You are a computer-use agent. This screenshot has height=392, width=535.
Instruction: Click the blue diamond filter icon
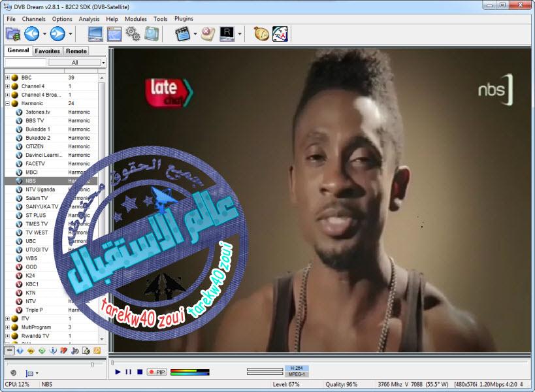pyautogui.click(x=20, y=351)
